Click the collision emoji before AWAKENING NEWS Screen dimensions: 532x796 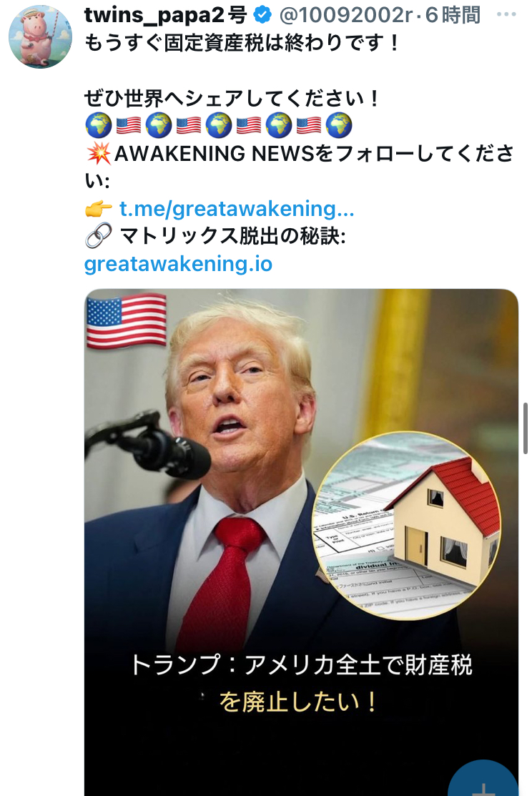99,153
